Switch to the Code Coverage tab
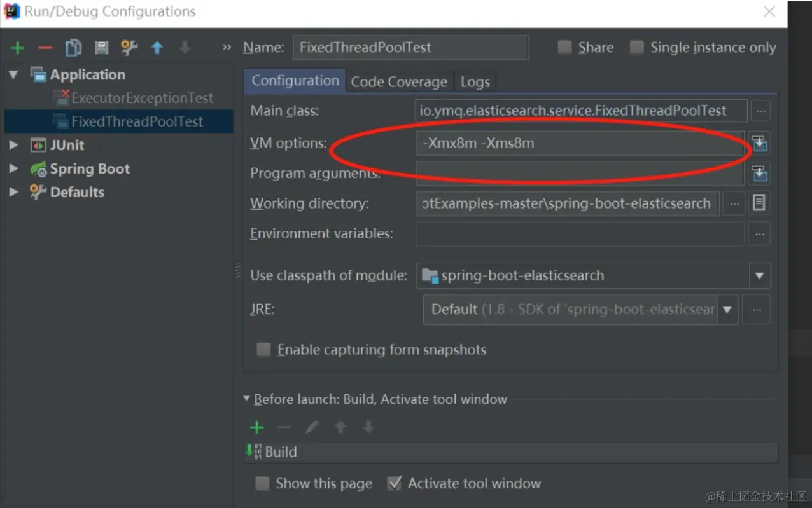This screenshot has width=812, height=508. (399, 82)
